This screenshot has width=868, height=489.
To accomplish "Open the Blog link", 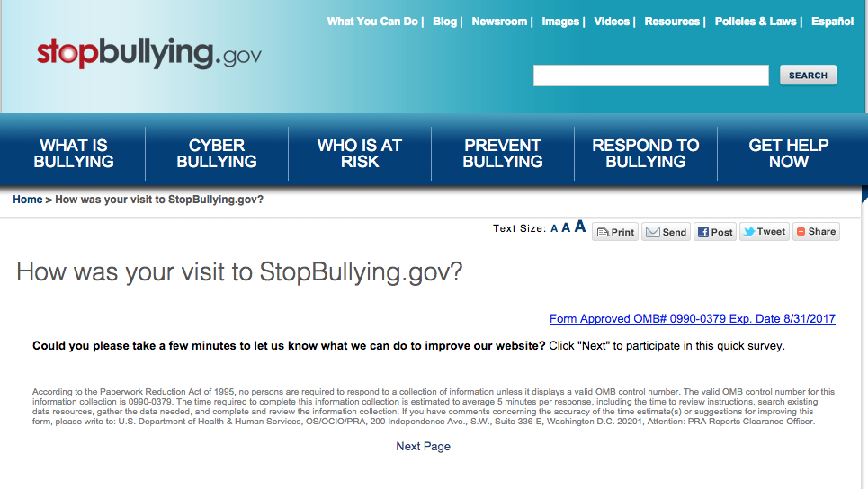I will [x=444, y=22].
